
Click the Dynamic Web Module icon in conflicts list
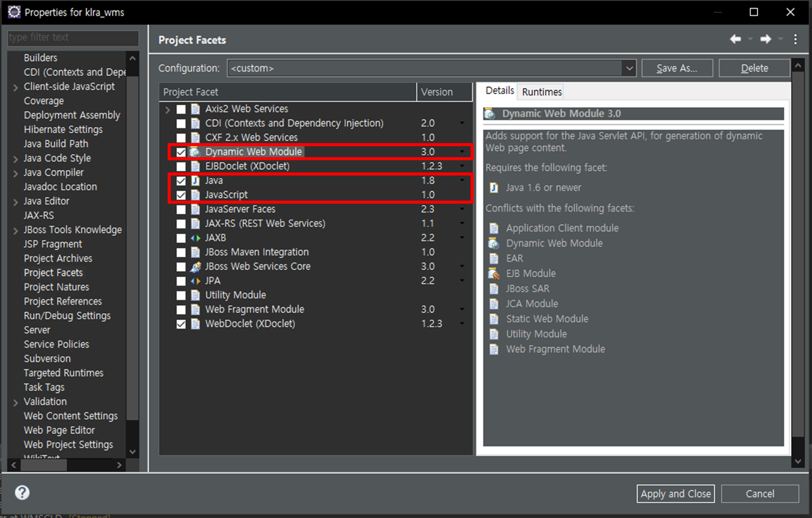[x=494, y=243]
